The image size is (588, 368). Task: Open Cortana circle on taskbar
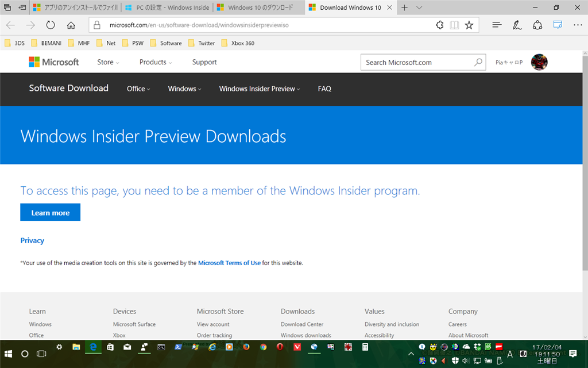(25, 354)
